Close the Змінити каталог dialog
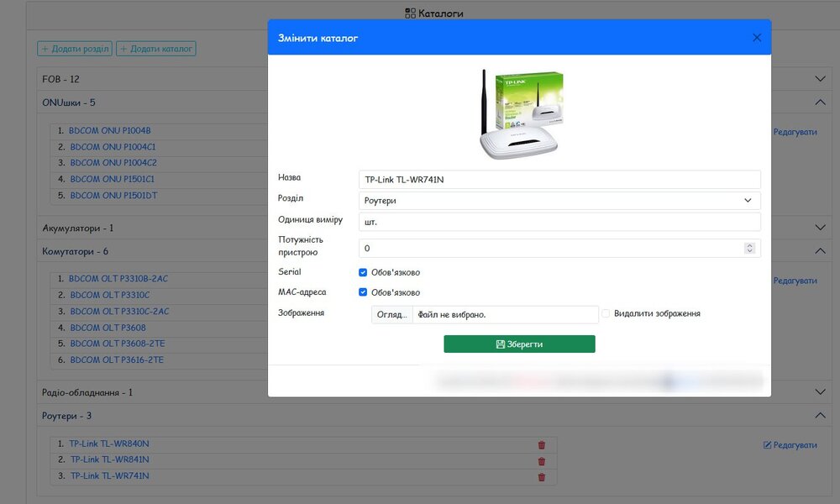Viewport: 840px width, 504px height. click(x=757, y=38)
